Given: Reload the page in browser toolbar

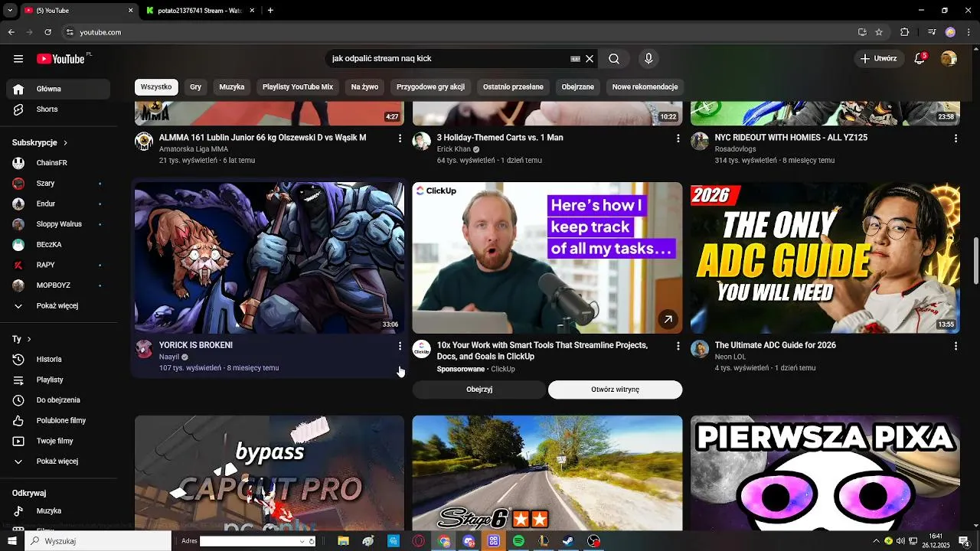Looking at the screenshot, I should pos(47,32).
